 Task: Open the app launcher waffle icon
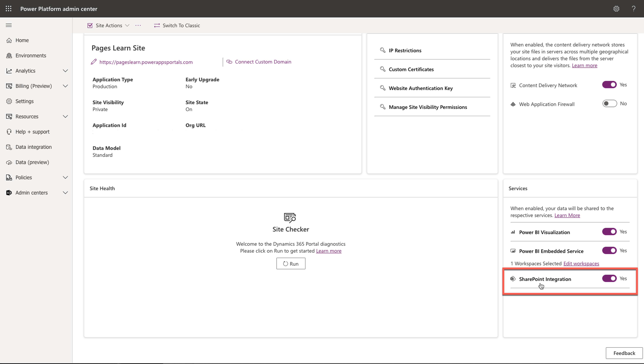tap(9, 9)
